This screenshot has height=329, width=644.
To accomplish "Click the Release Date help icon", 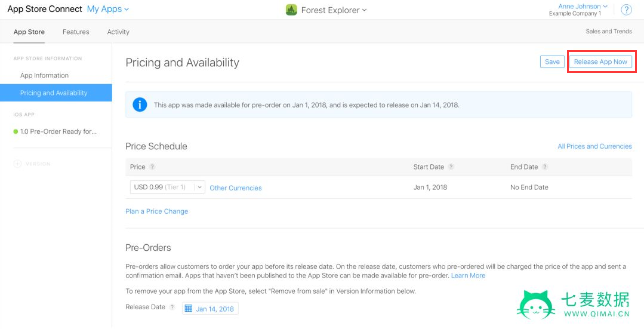I will 172,308.
